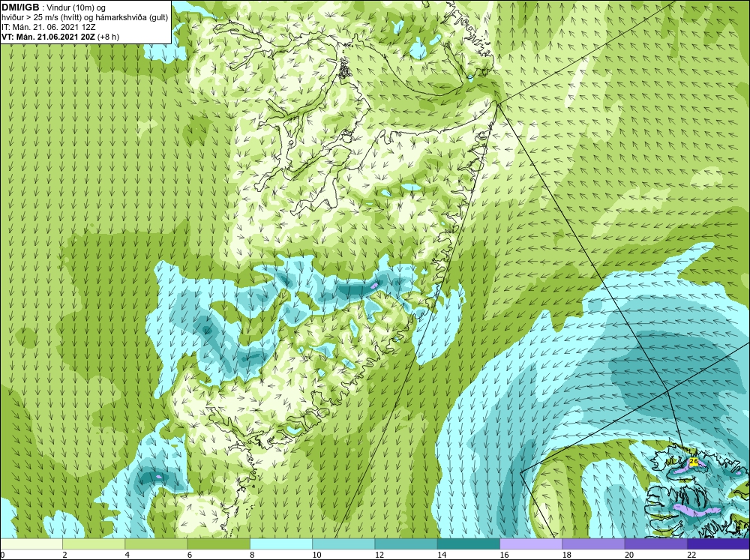Click the 16–18 m/s lavender legend swatch
The width and height of the screenshot is (750, 560).
[x=531, y=544]
